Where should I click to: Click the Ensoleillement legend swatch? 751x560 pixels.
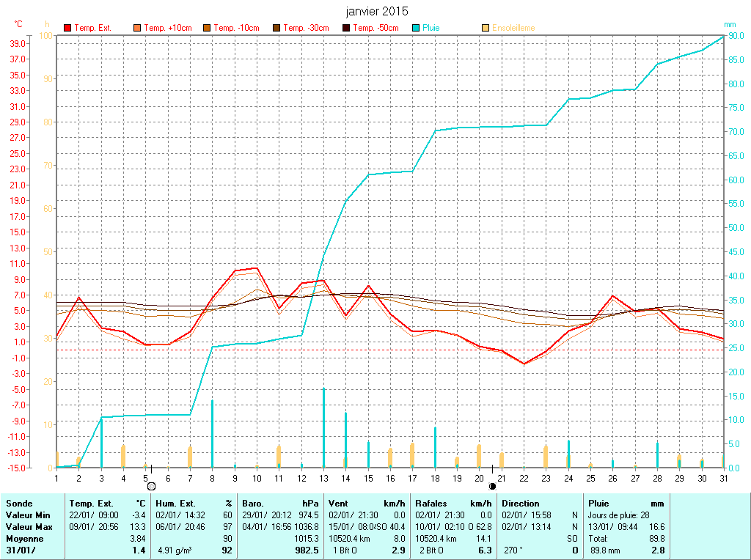486,28
